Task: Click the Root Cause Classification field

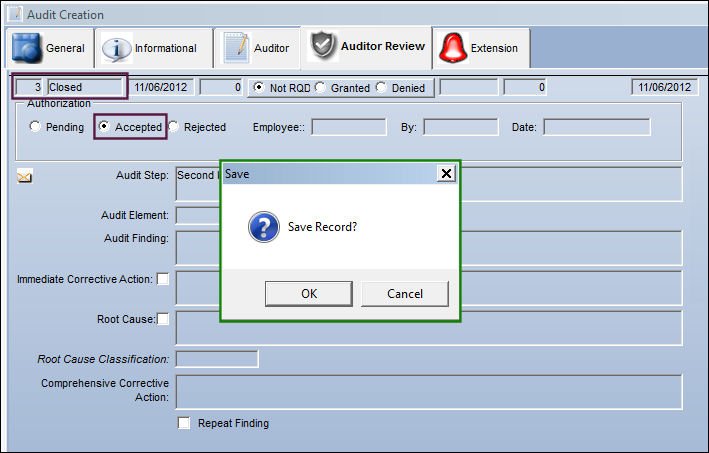Action: pos(217,359)
